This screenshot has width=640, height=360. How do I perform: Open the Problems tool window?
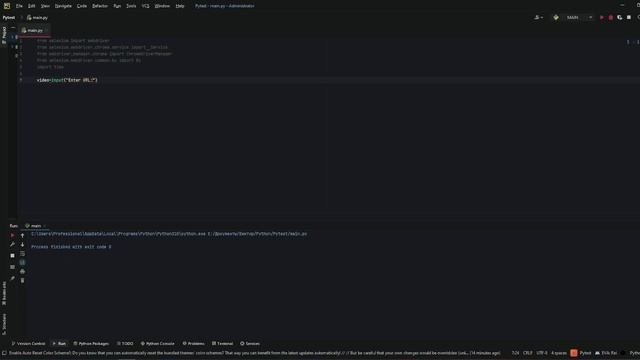click(x=193, y=344)
